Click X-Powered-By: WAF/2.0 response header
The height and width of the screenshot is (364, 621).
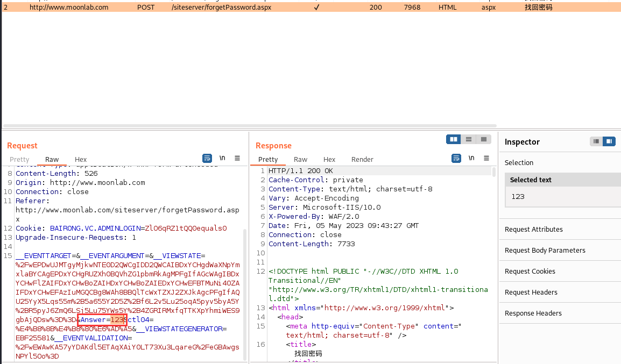(x=314, y=216)
